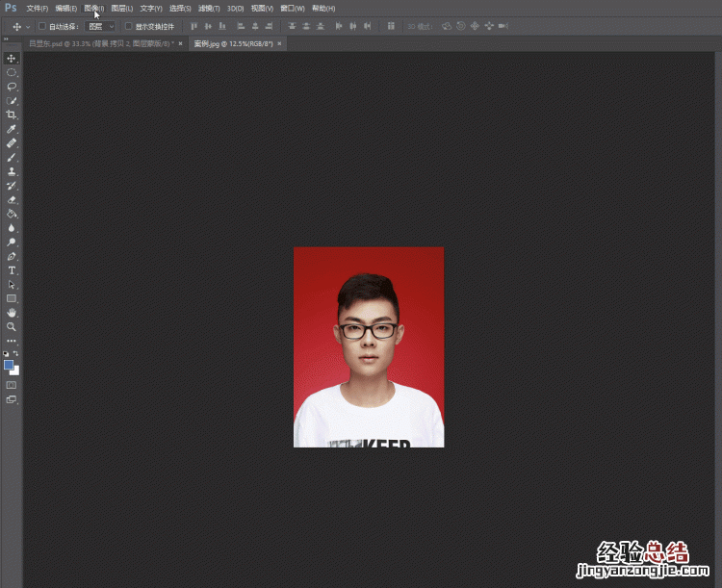Expand the Move tool preset picker arrow
Screen dimensions: 722x588
click(x=28, y=26)
